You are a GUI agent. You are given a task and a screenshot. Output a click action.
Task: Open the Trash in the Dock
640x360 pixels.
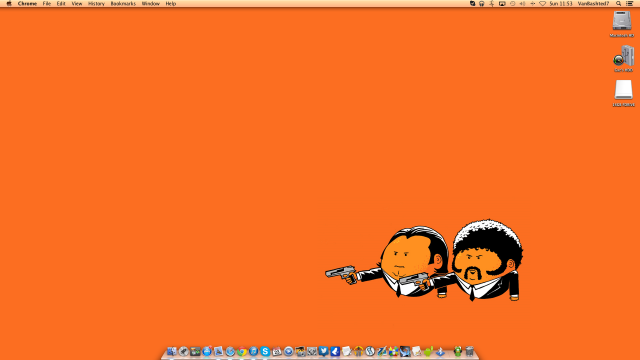[x=470, y=351]
